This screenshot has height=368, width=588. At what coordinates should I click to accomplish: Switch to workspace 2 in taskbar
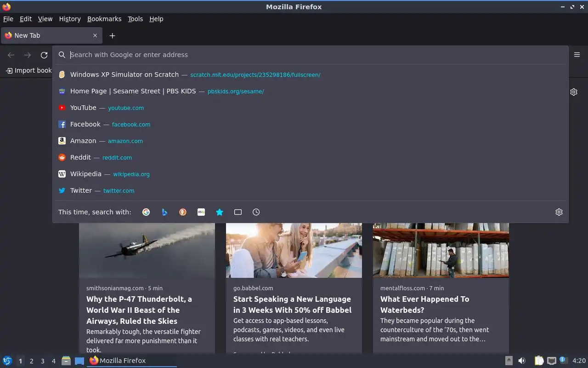click(31, 361)
